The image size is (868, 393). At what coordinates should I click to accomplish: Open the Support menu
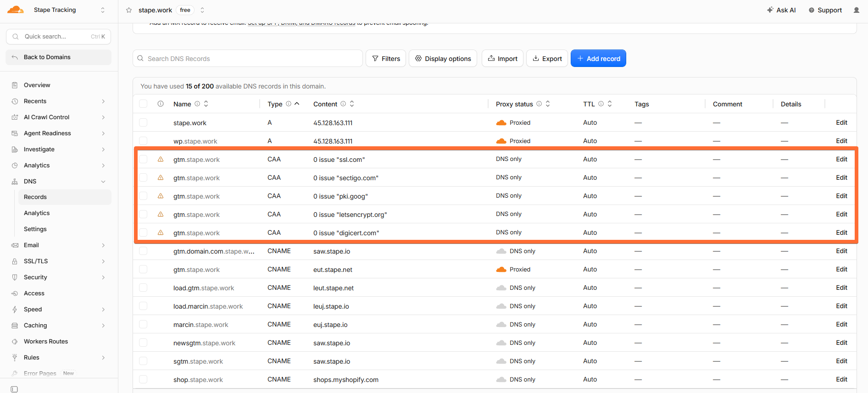825,10
